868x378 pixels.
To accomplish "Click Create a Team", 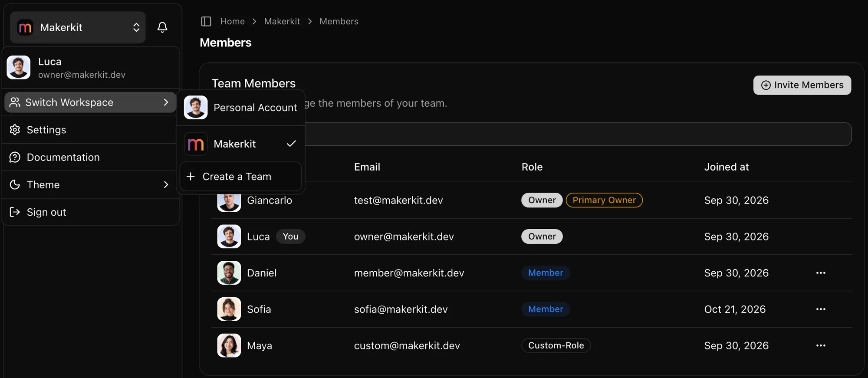I will [241, 177].
